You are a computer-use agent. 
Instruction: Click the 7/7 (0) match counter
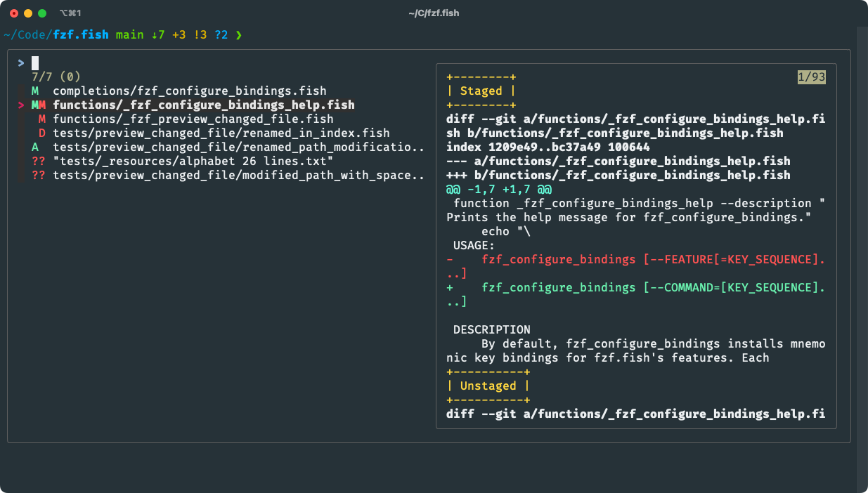pos(56,77)
